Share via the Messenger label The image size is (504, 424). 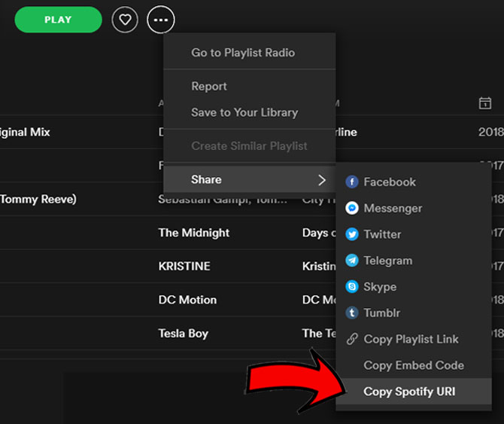click(x=393, y=208)
